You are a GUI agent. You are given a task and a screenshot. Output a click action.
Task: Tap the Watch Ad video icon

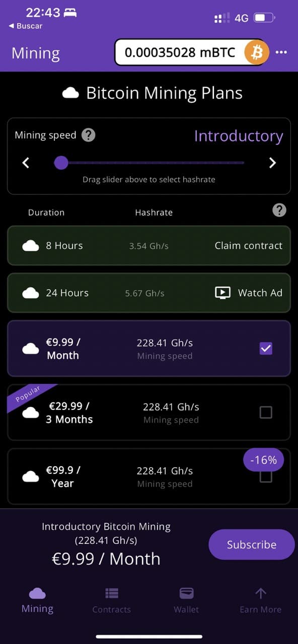222,293
